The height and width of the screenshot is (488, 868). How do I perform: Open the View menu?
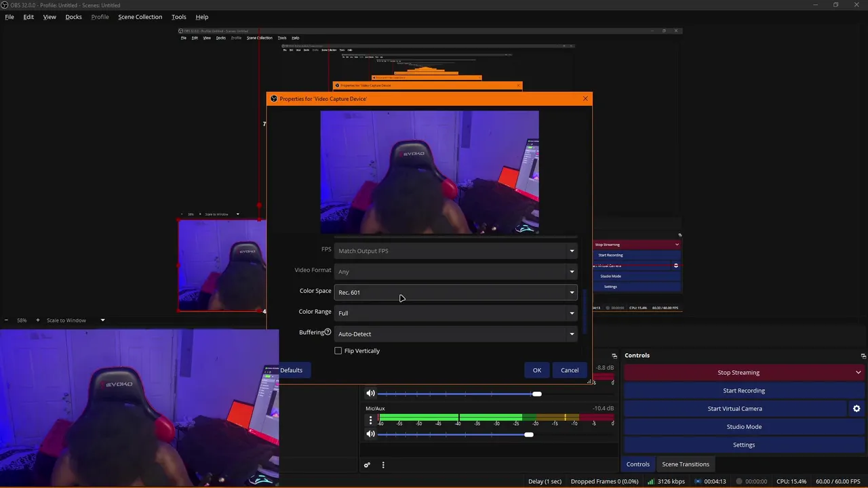pos(50,17)
